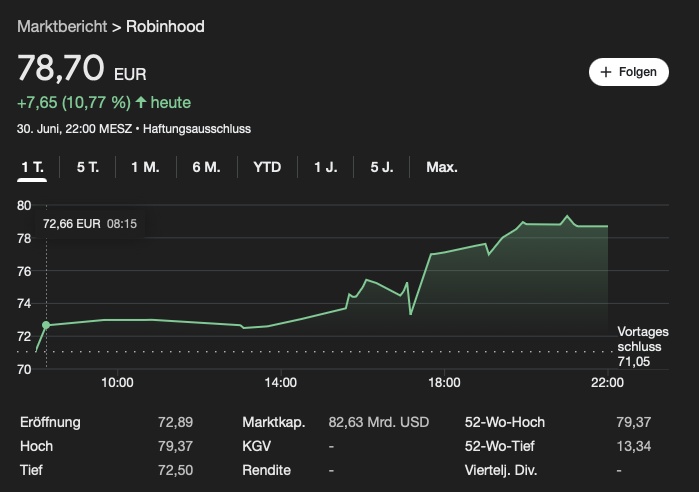Click the 18:00 time axis label

444,382
